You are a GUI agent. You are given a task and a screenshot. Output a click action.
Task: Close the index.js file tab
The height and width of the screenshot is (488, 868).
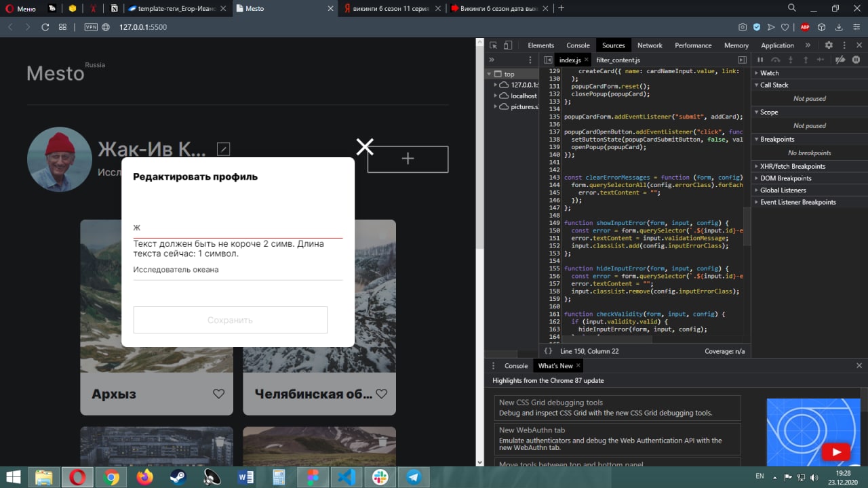[x=585, y=60]
